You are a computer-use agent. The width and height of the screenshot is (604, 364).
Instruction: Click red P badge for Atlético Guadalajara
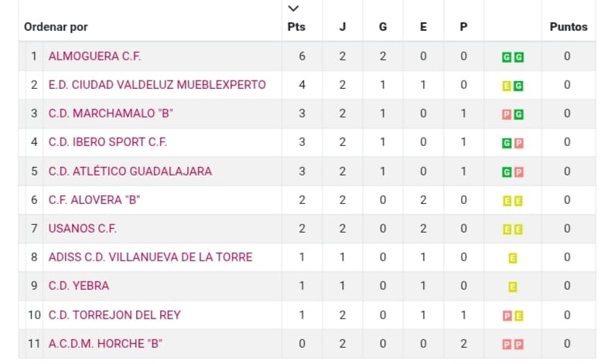click(519, 172)
